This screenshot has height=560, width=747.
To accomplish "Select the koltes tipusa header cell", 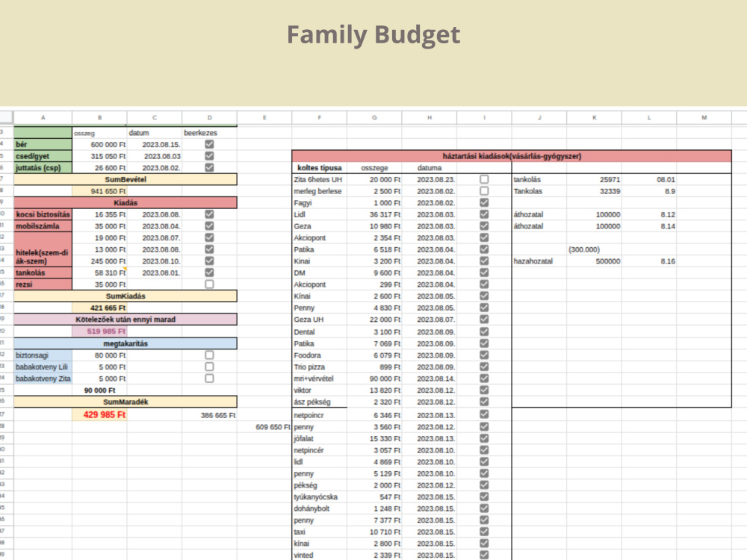I will tap(319, 167).
